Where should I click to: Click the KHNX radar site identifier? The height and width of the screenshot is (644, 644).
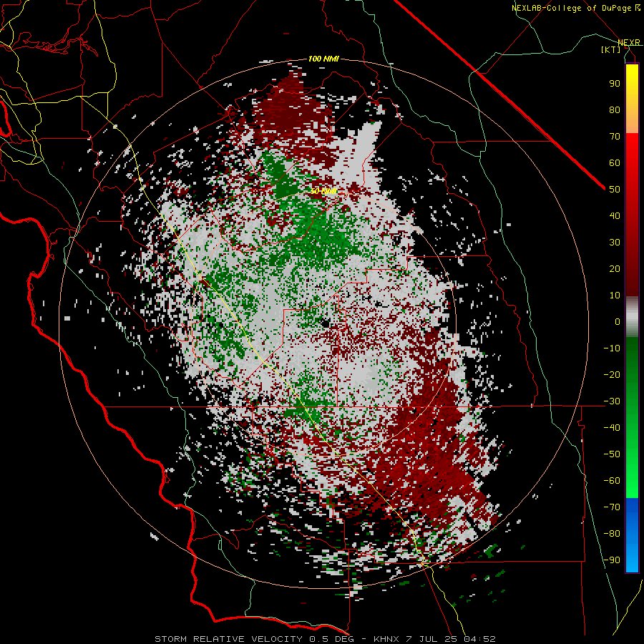point(386,639)
